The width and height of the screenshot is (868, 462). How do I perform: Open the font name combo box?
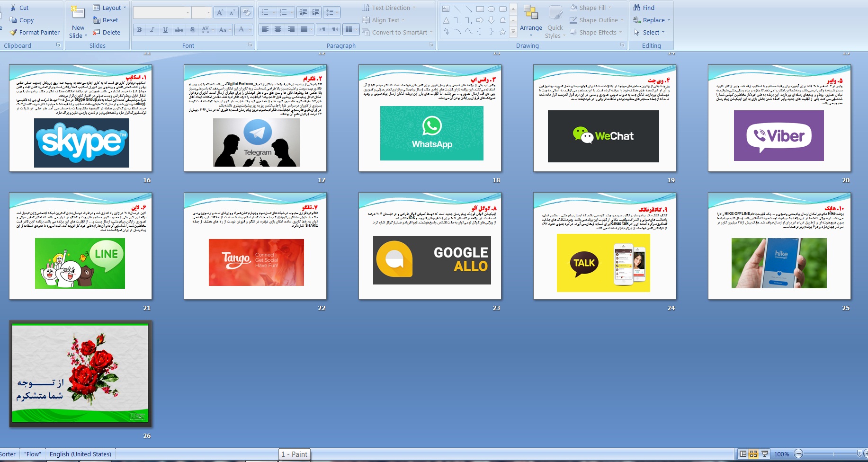(162, 13)
